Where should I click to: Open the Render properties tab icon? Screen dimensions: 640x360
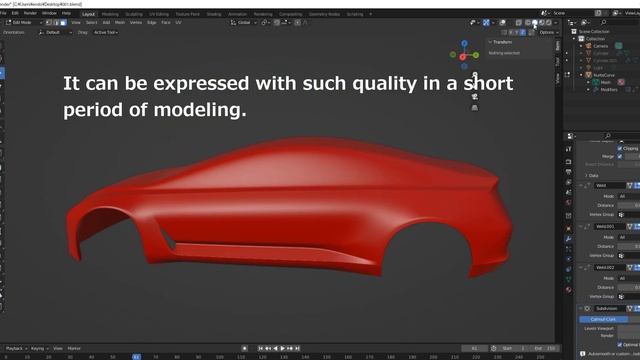(x=569, y=162)
